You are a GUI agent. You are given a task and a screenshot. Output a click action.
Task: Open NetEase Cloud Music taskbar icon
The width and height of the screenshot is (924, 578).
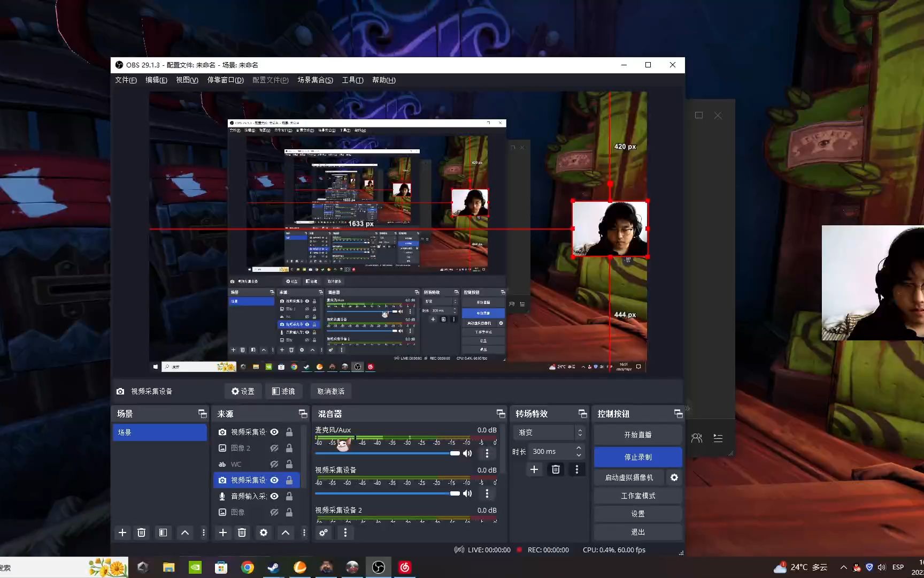point(405,567)
